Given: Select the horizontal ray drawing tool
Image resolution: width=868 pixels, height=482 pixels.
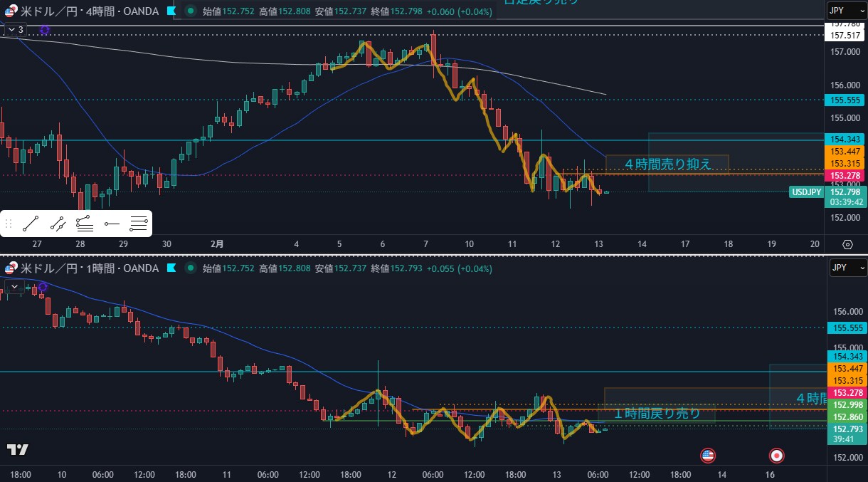Looking at the screenshot, I should pyautogui.click(x=112, y=224).
